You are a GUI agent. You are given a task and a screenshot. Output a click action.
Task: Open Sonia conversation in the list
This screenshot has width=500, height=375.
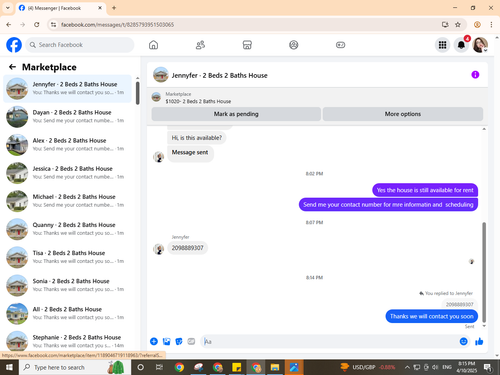tap(67, 285)
